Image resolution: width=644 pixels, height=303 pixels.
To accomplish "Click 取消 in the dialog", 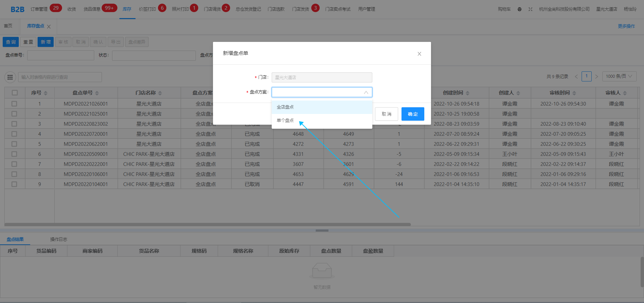I will click(x=386, y=114).
